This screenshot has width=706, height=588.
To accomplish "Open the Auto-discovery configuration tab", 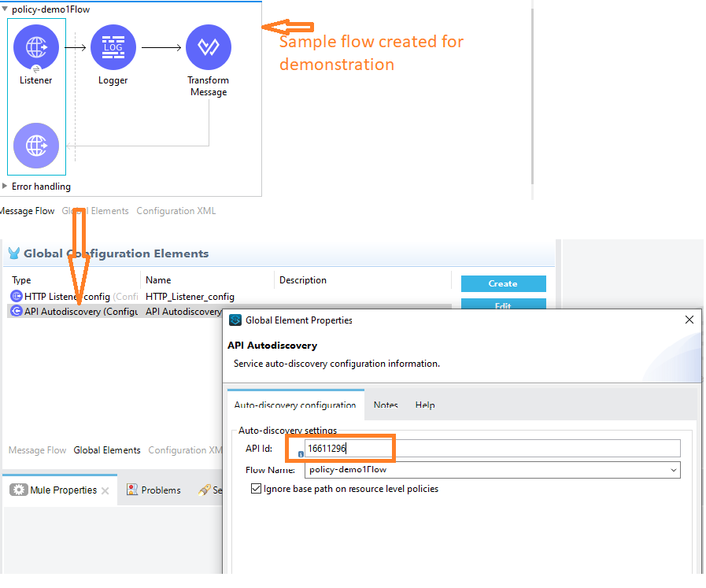I will pos(295,405).
